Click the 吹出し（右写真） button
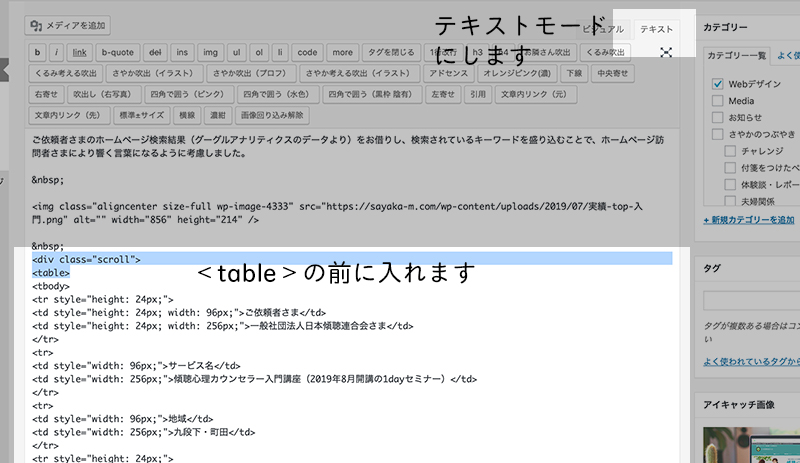This screenshot has height=463, width=800. pos(104,94)
